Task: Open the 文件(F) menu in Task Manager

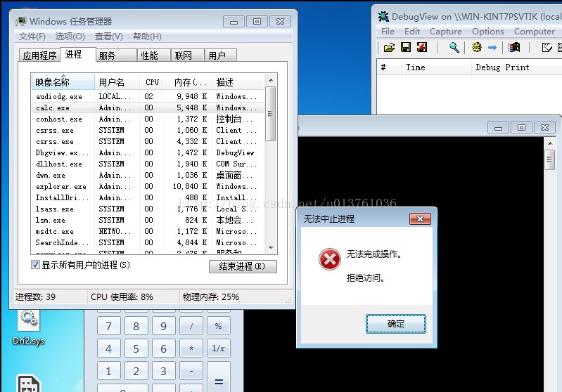Action: 32,37
